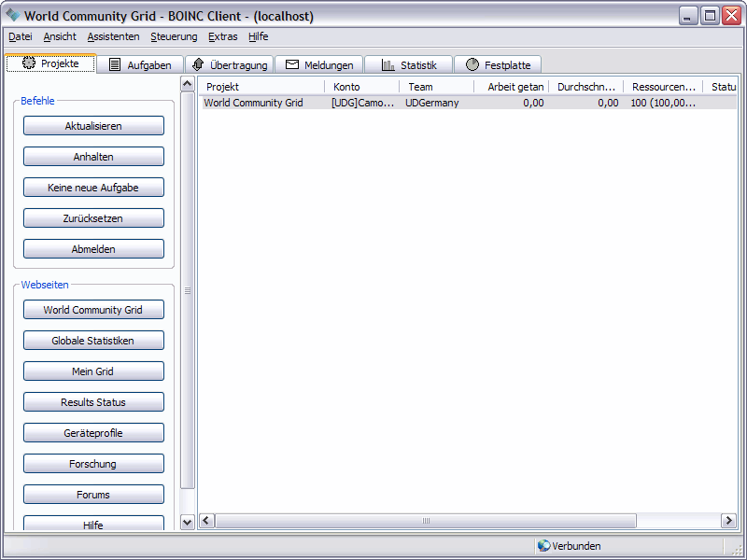Click the Forums button
The width and height of the screenshot is (747, 560).
point(93,495)
